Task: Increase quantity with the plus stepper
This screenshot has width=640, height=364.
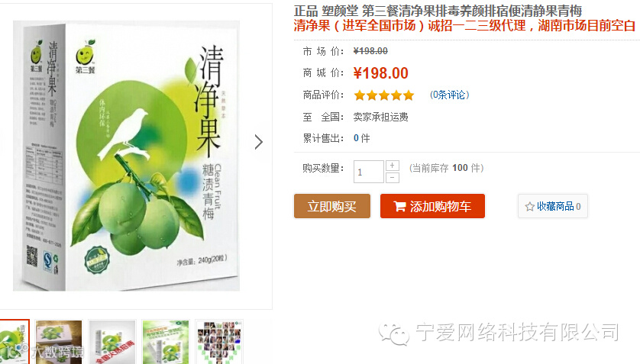Action: (x=393, y=166)
